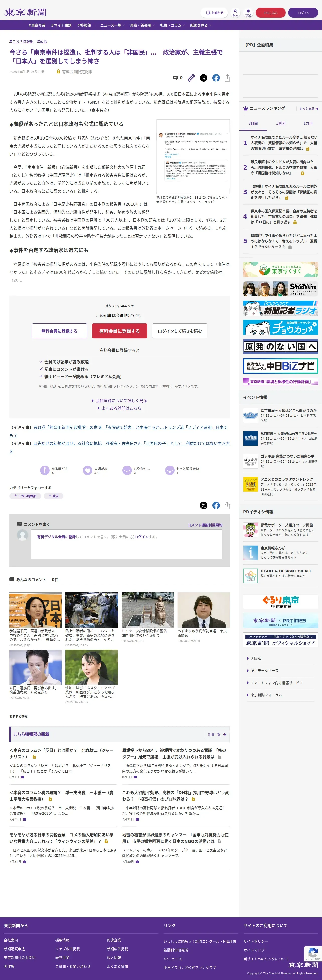Open the #特報部 nav item
Viewport: 322px width, 980px height.
coord(84,25)
